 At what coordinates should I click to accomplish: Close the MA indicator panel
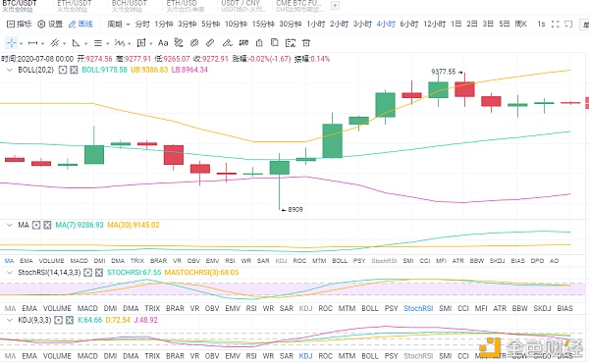pyautogui.click(x=47, y=225)
